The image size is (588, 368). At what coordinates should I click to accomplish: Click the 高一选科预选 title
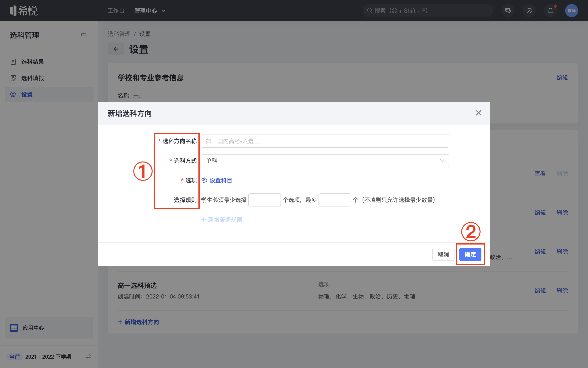click(137, 285)
